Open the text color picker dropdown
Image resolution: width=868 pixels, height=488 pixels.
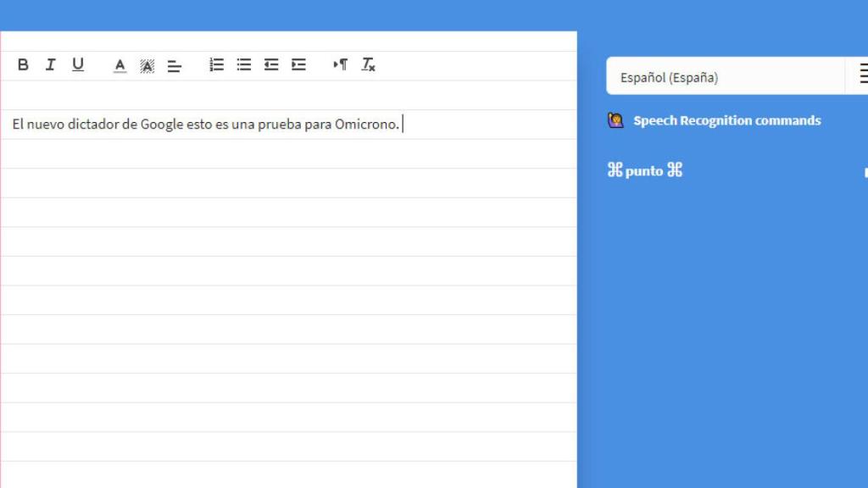(120, 64)
